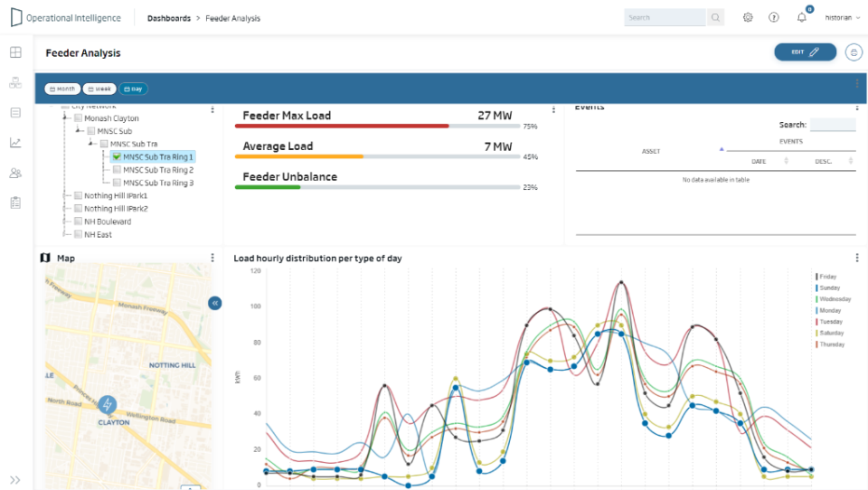Screen dimensions: 868x490
Task: Open the users icon in sidebar
Action: pyautogui.click(x=15, y=173)
